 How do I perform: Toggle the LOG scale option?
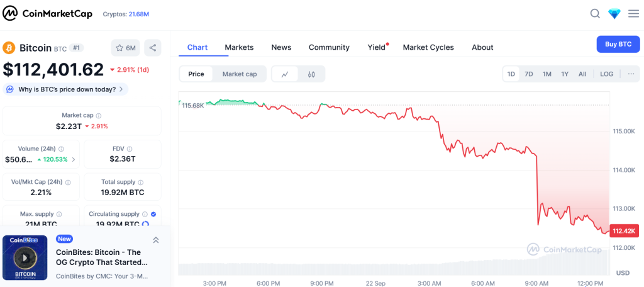pos(606,74)
